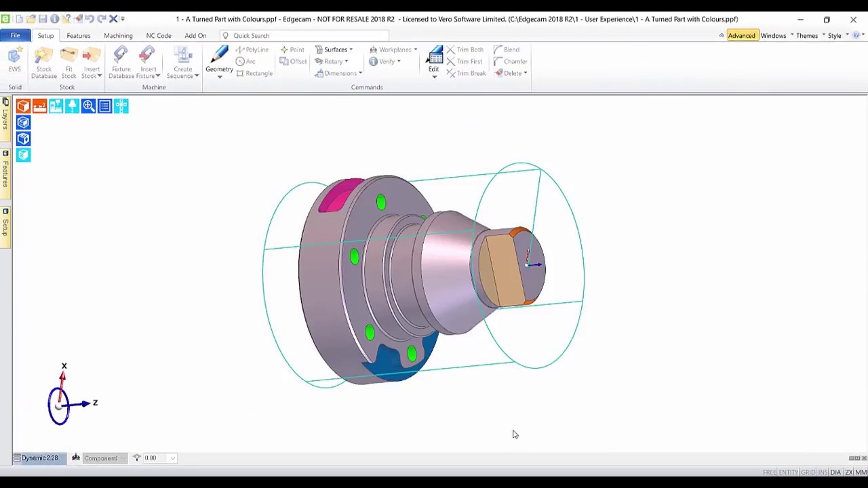Switch to the Machining ribbon tab

tap(118, 35)
